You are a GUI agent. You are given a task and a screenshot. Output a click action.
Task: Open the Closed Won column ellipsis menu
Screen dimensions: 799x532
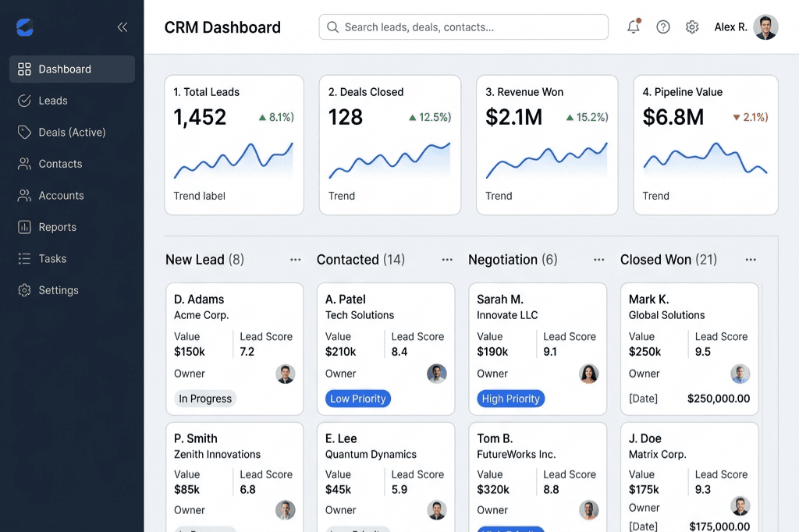(x=751, y=259)
